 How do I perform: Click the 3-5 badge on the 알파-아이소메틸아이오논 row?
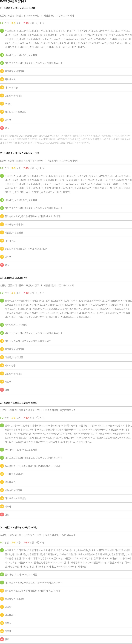coord(2,249)
